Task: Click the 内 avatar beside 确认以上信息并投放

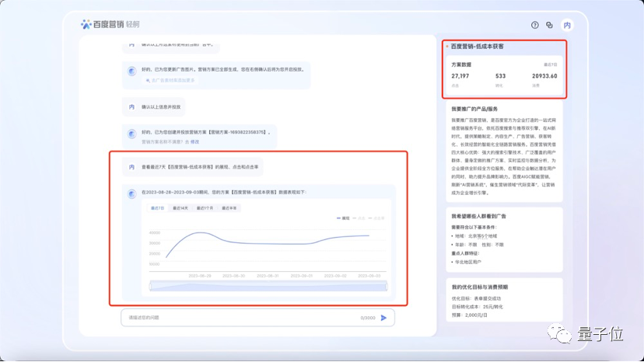Action: point(131,106)
